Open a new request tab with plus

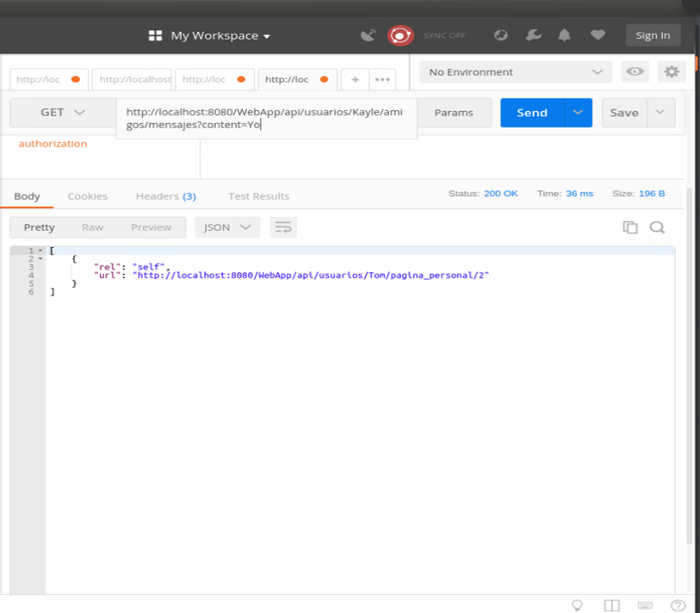point(356,79)
